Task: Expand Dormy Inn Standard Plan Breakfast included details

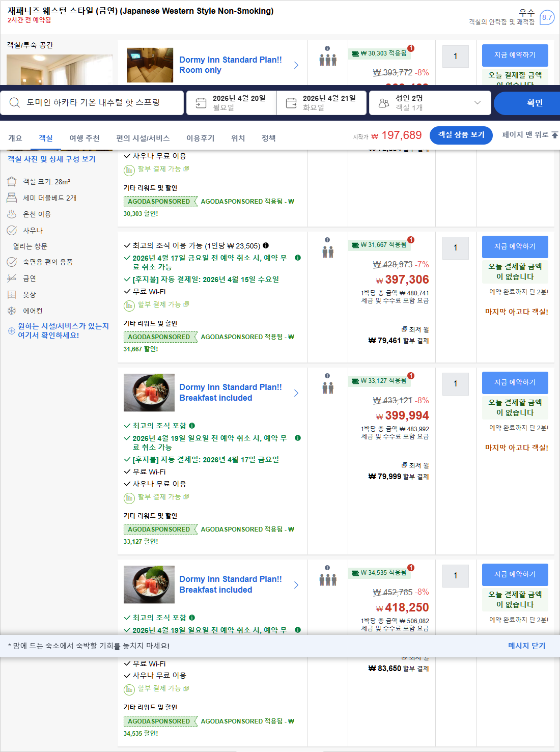Action: tap(296, 393)
